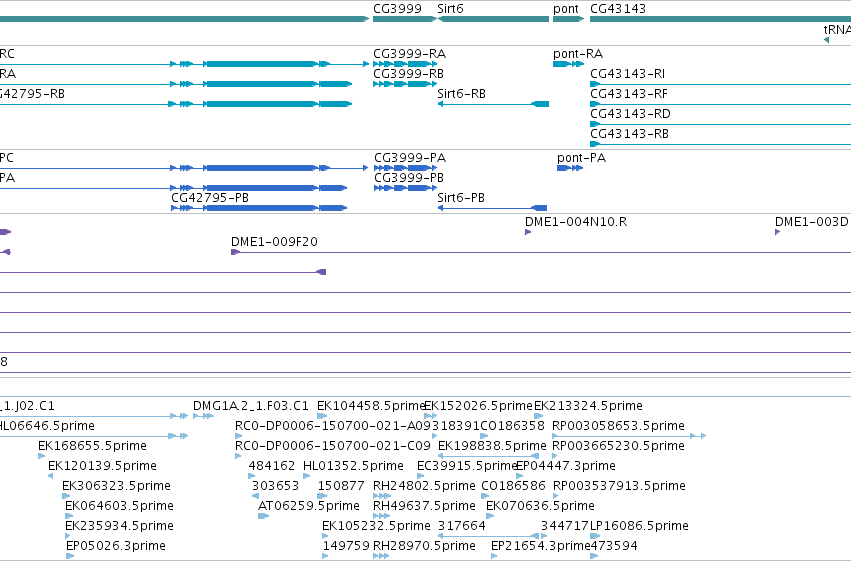Select EP21654.3prime EST
Image resolution: width=851 pixels, height=561 pixels.
pyautogui.click(x=541, y=546)
